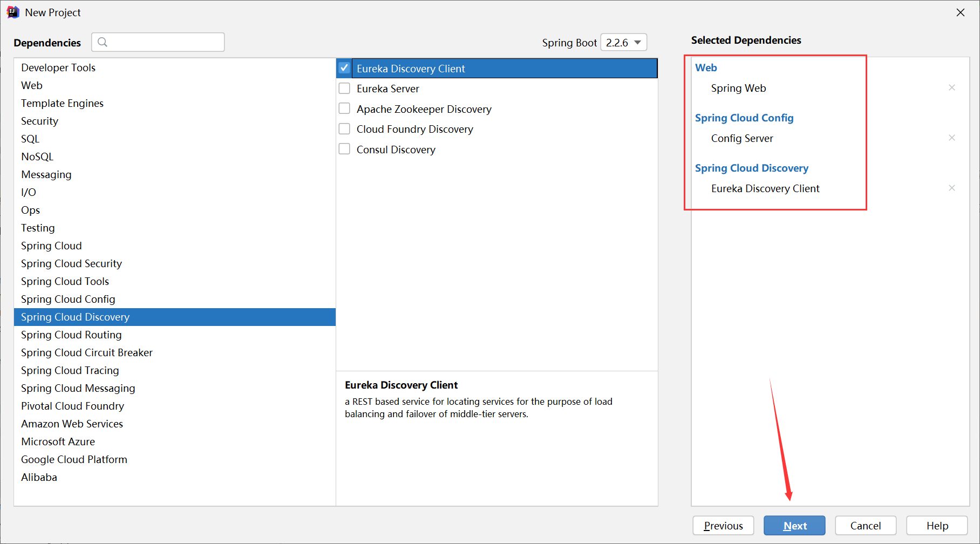Click Spring Cloud Config heading in selected panel
Image resolution: width=980 pixels, height=544 pixels.
[x=744, y=118]
